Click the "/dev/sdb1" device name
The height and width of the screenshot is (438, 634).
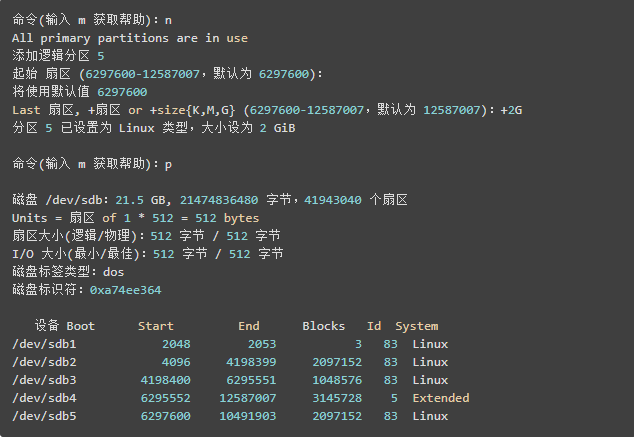click(x=44, y=344)
